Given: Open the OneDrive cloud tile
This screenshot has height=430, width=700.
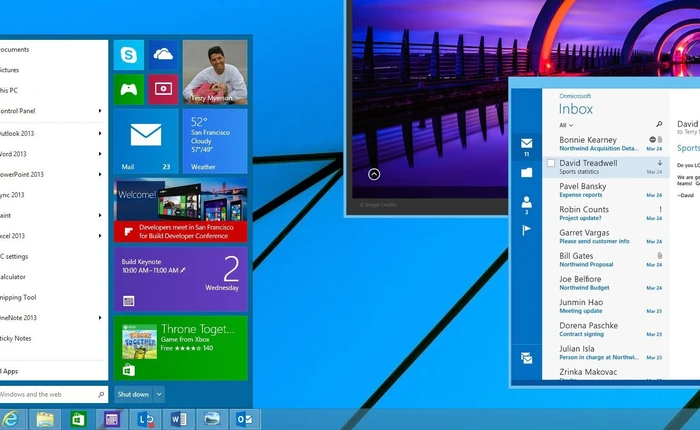Looking at the screenshot, I should pyautogui.click(x=163, y=55).
